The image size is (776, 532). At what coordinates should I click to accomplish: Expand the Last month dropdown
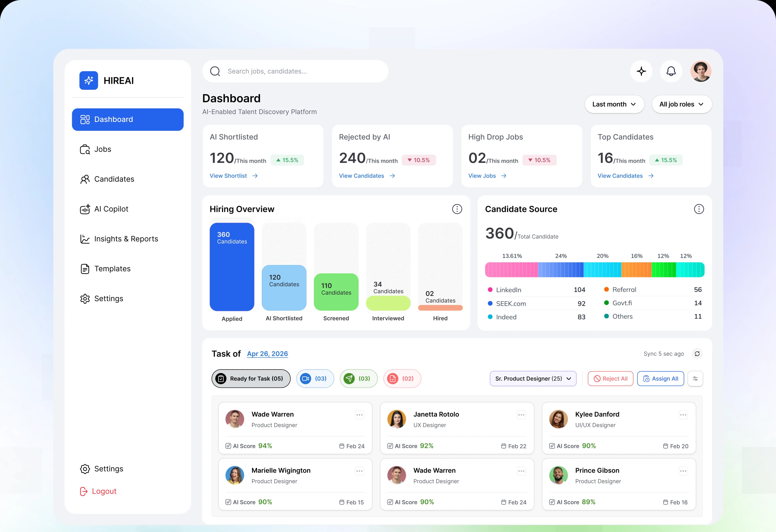click(x=614, y=104)
